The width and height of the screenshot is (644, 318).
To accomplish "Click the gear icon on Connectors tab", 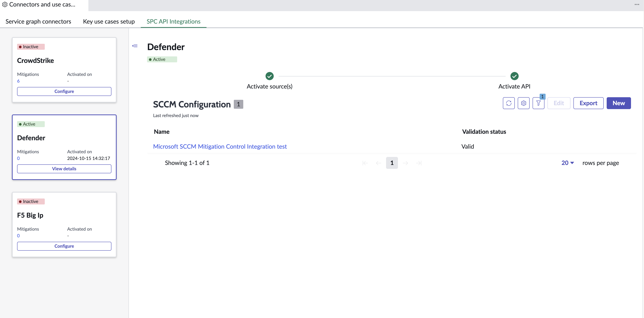I will click(4, 4).
